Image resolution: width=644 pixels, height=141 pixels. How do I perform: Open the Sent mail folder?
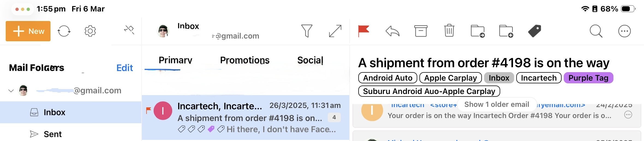point(53,134)
